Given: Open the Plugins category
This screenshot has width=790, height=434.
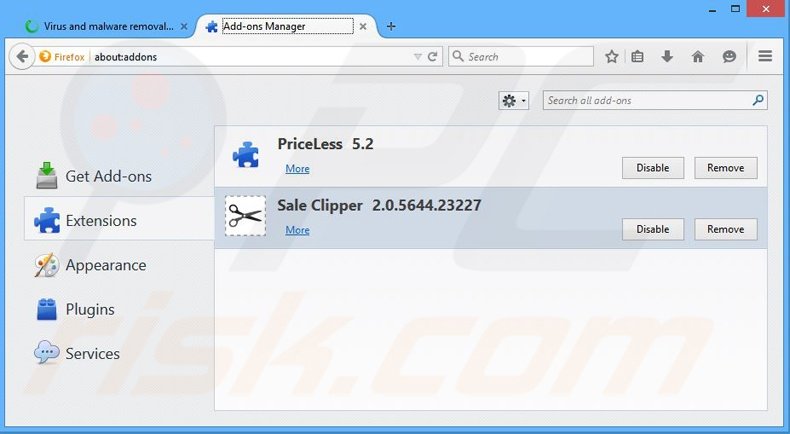Looking at the screenshot, I should coord(119,309).
